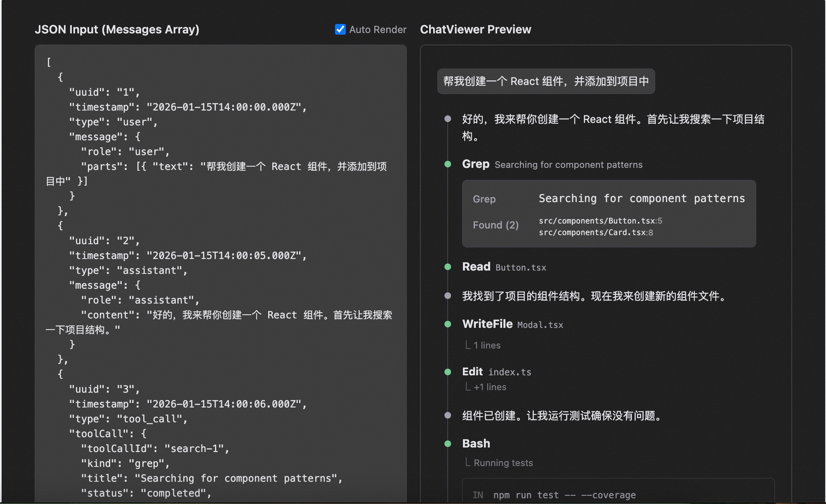Click the '+1 lines' summary under Edit
Screen dimensions: 826x504
[x=490, y=387]
